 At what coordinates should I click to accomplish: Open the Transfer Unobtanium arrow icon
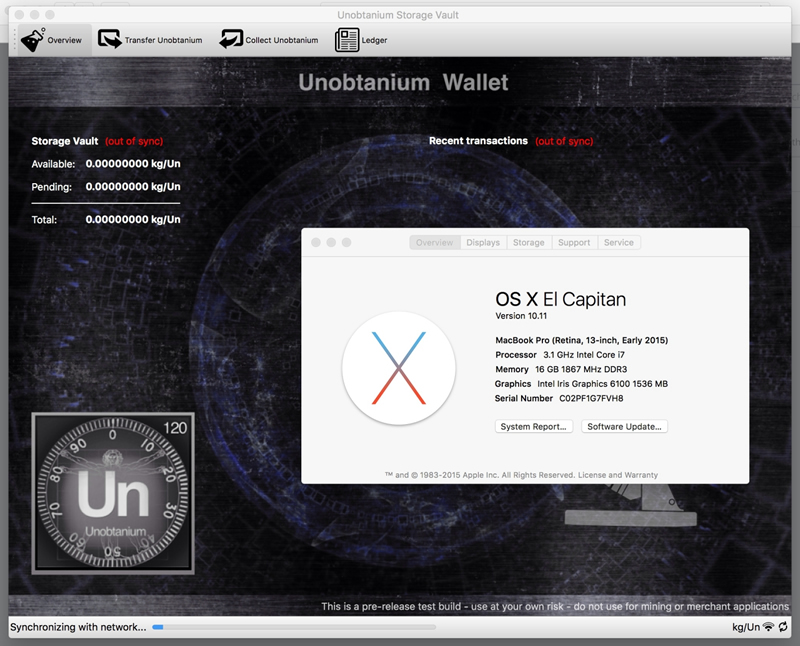[109, 40]
